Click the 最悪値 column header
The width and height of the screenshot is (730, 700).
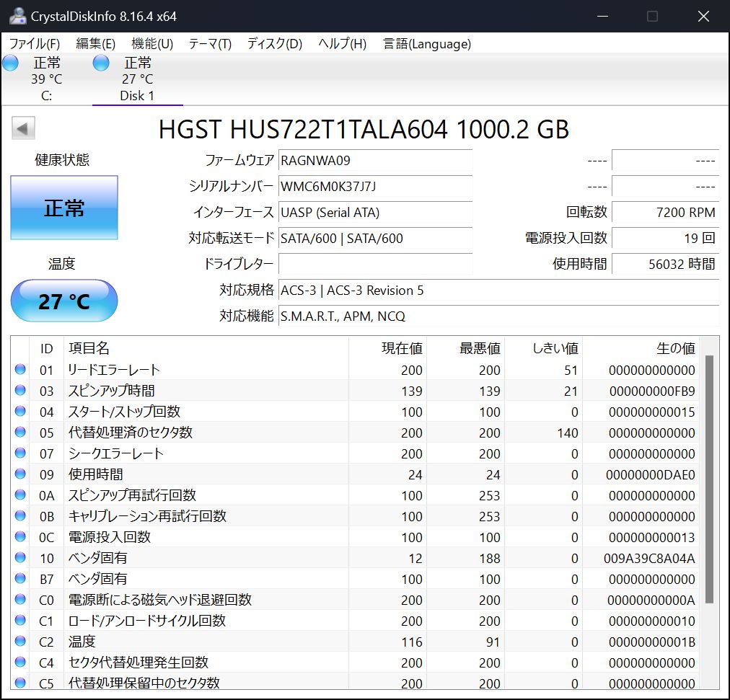pos(465,349)
